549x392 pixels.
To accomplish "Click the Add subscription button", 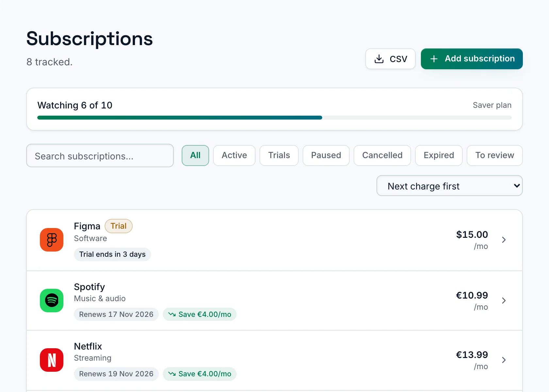I will (x=472, y=59).
